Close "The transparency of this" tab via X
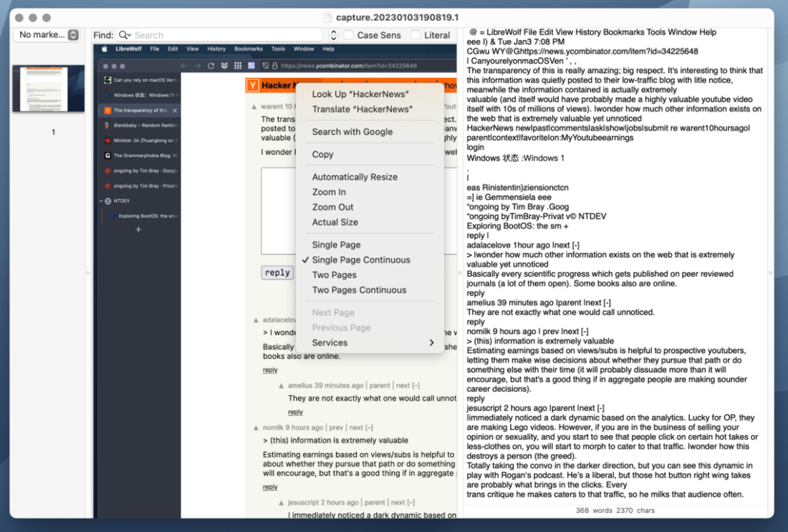 (x=174, y=110)
